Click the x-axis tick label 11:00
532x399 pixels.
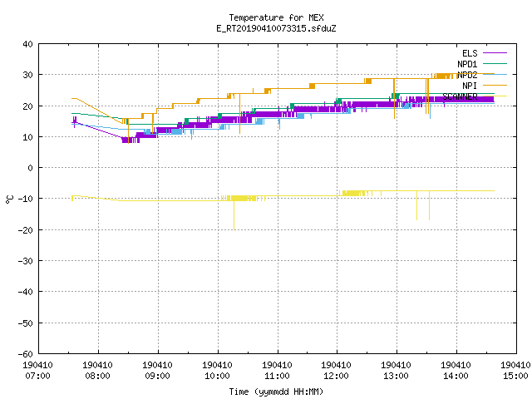click(277, 376)
